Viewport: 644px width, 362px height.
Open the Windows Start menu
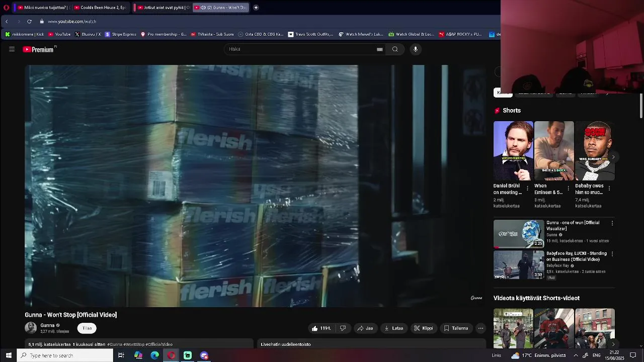(x=9, y=355)
